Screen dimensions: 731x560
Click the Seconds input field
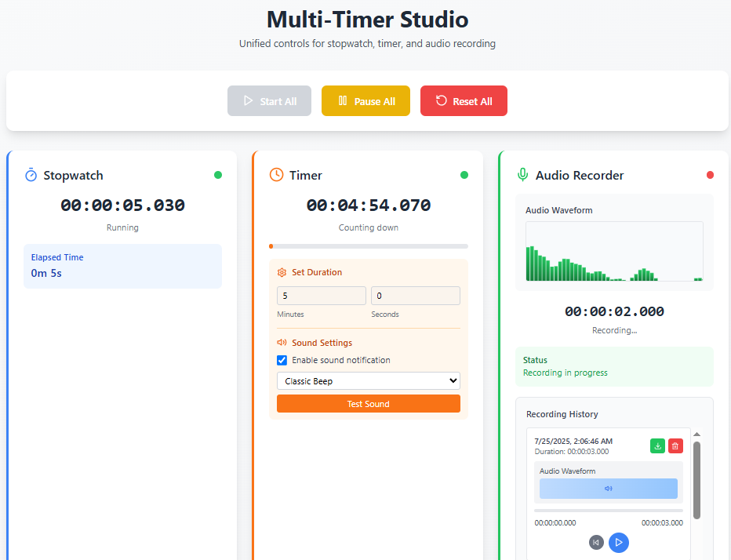pos(416,296)
